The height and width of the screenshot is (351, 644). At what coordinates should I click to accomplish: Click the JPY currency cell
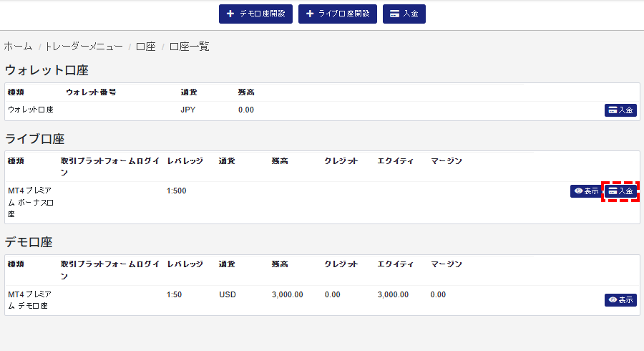click(x=188, y=110)
